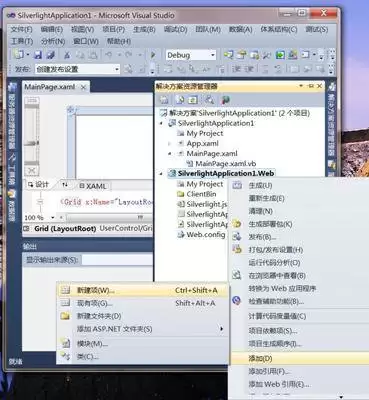Open the 文件(F) menu
369x400 pixels.
(x=21, y=29)
